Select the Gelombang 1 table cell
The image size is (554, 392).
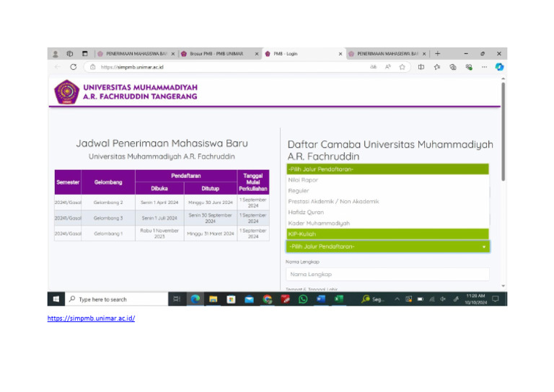[108, 233]
